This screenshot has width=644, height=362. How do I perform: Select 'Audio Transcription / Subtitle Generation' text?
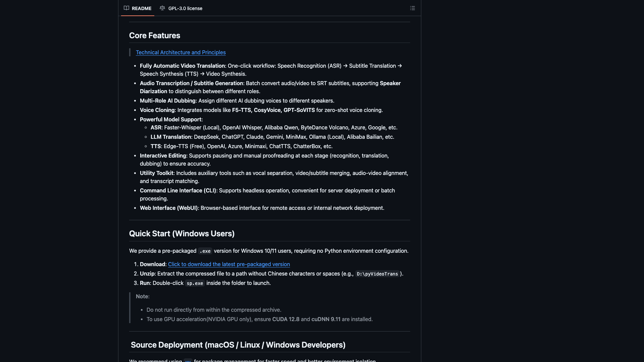(x=191, y=83)
